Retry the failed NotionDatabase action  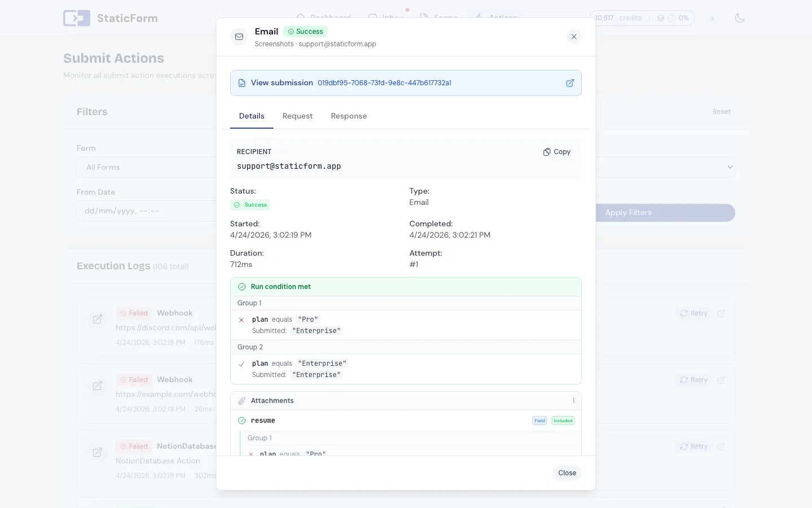[x=694, y=446]
